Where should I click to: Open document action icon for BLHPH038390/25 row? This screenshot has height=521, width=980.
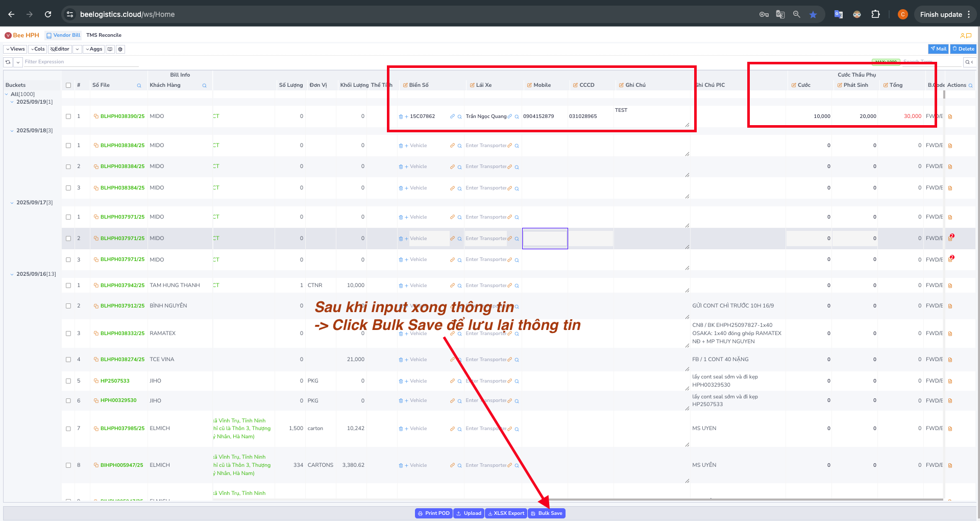click(950, 117)
